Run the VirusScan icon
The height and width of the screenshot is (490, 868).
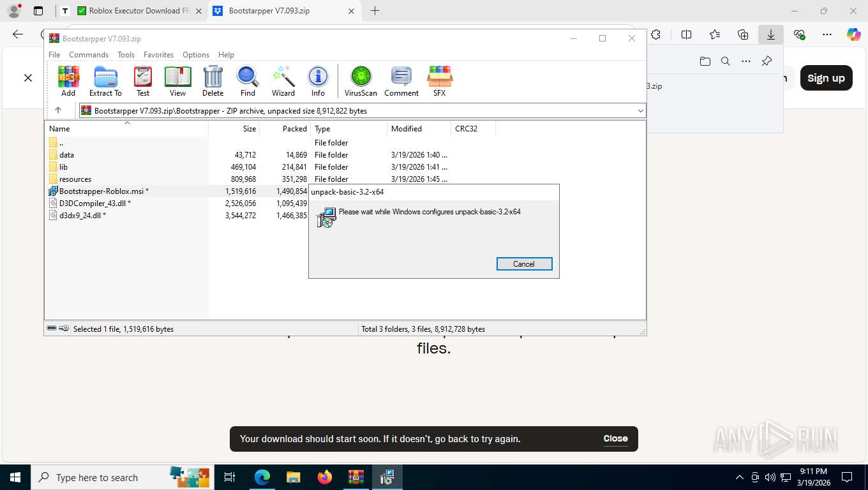coord(361,81)
